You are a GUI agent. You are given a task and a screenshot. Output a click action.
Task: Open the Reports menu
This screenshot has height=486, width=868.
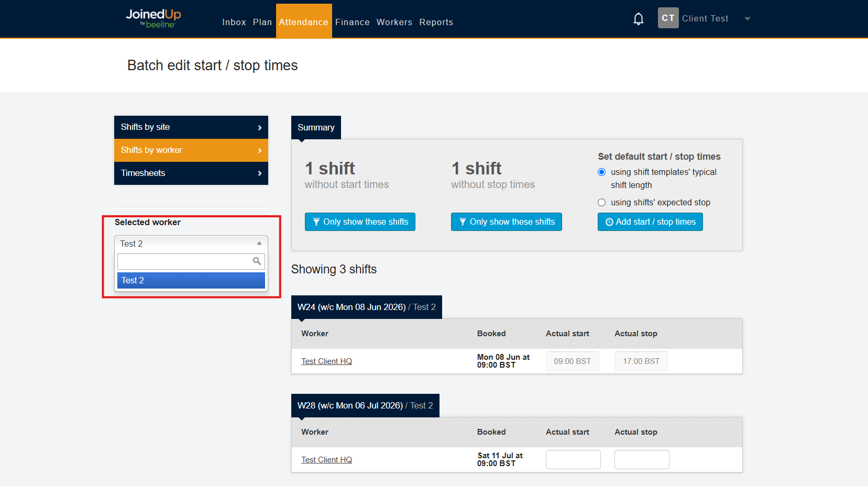tap(436, 22)
